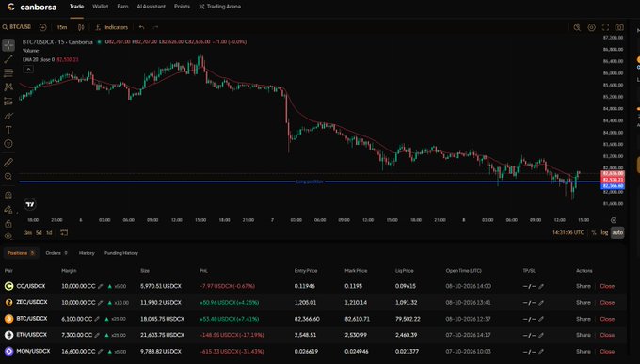
Task: Open the BTC/USD symbol search
Action: pos(17,27)
